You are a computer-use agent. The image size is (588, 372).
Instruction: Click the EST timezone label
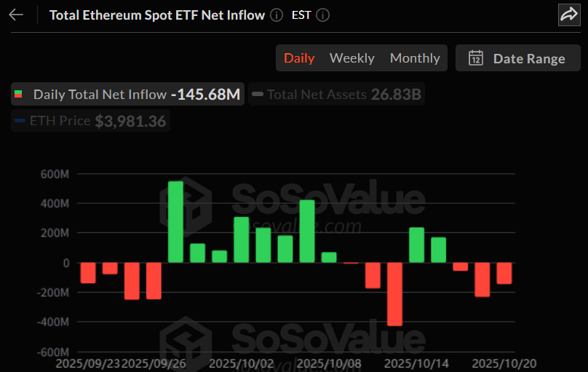click(x=301, y=15)
